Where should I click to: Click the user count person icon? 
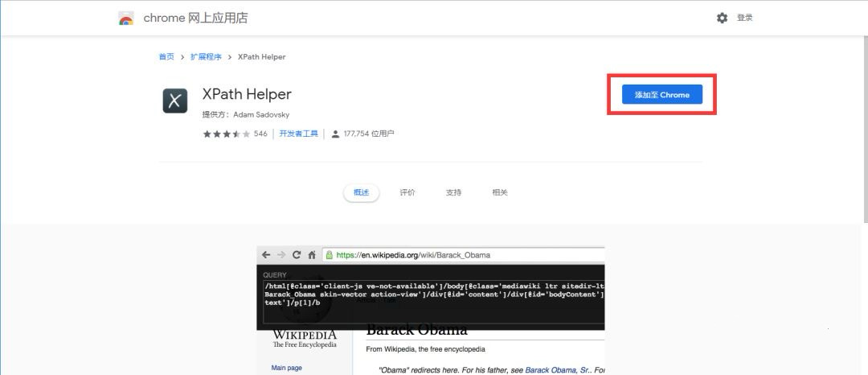[335, 134]
